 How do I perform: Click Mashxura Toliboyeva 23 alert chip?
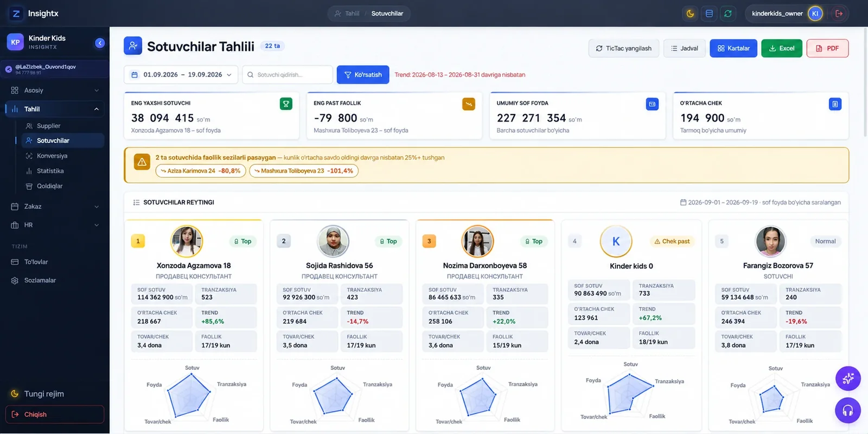pos(304,171)
